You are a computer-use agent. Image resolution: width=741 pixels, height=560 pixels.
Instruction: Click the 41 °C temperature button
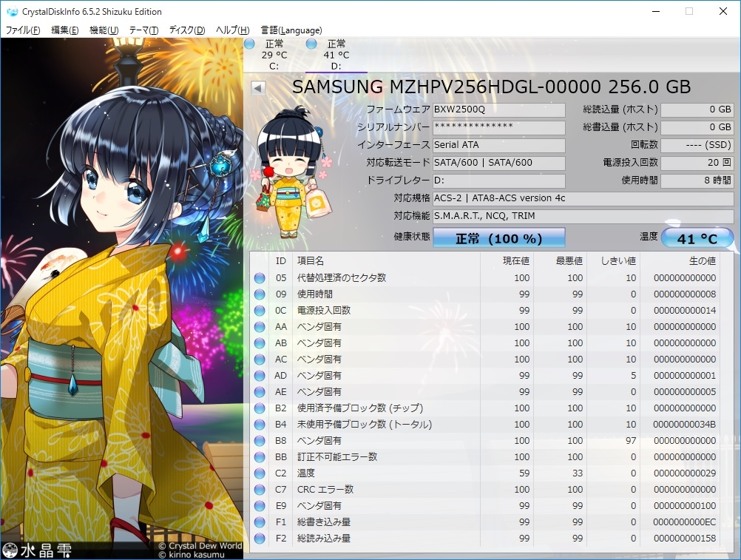697,238
